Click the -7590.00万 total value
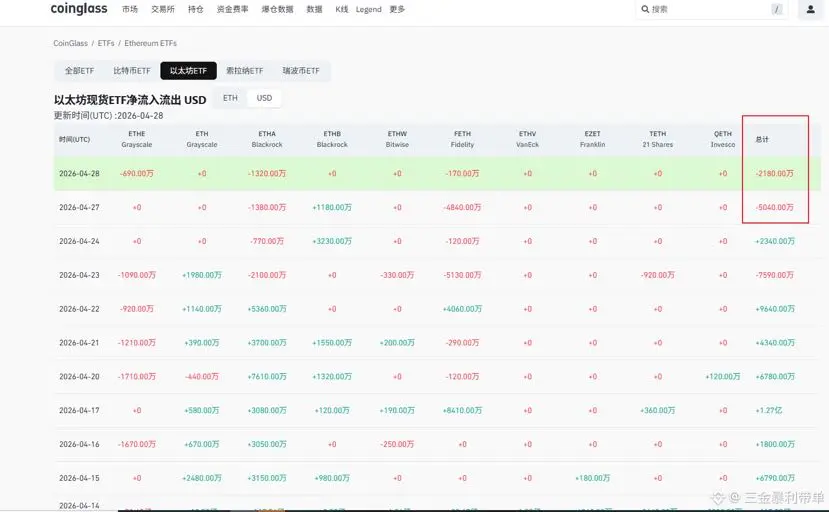This screenshot has width=829, height=512. coord(775,275)
